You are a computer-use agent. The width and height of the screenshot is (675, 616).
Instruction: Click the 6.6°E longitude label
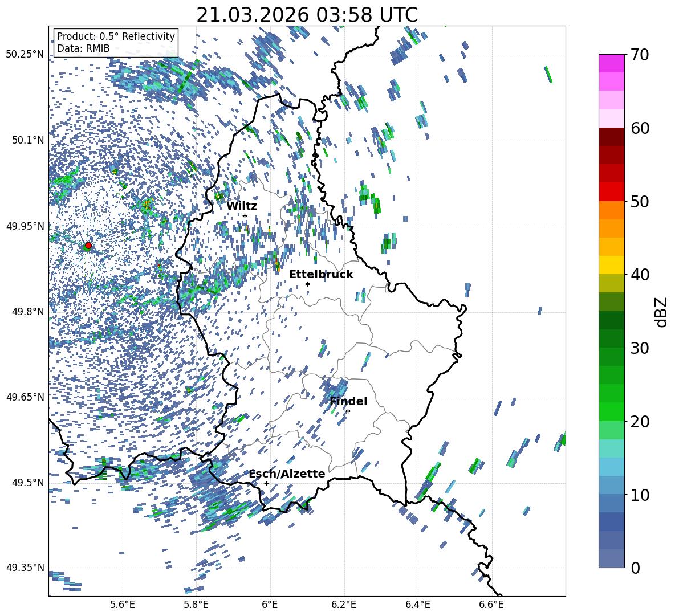click(491, 605)
